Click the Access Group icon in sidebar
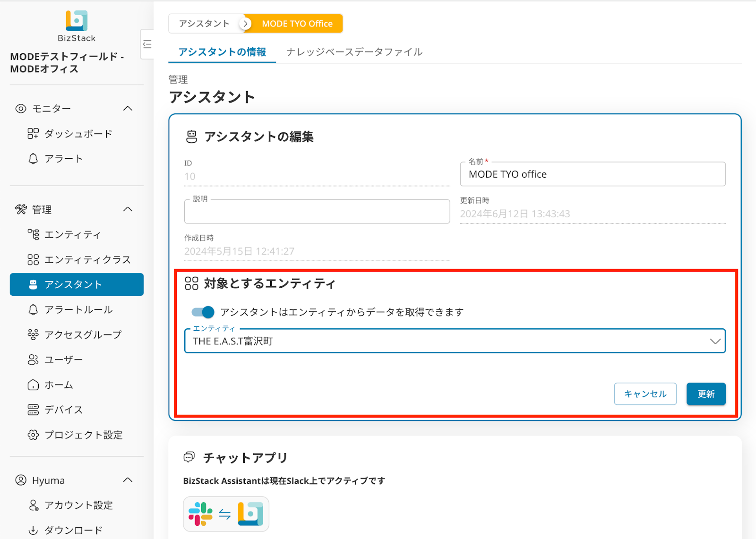Viewport: 756px width, 539px height. tap(33, 334)
